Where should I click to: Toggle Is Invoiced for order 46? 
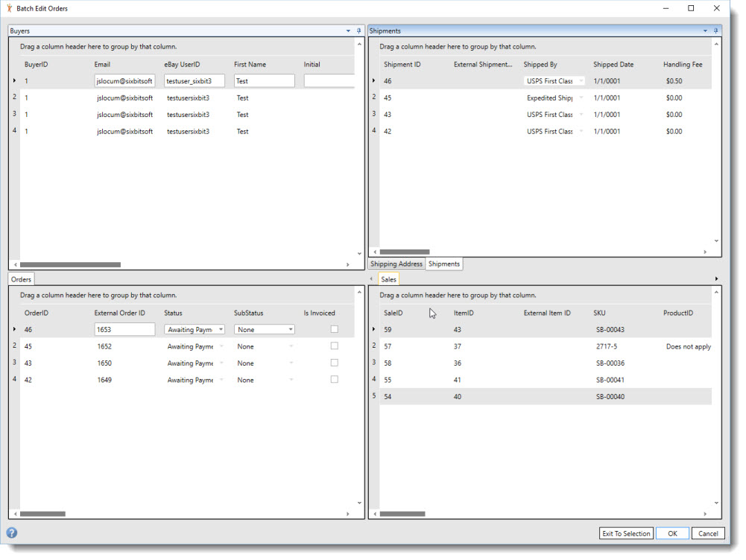pos(335,329)
